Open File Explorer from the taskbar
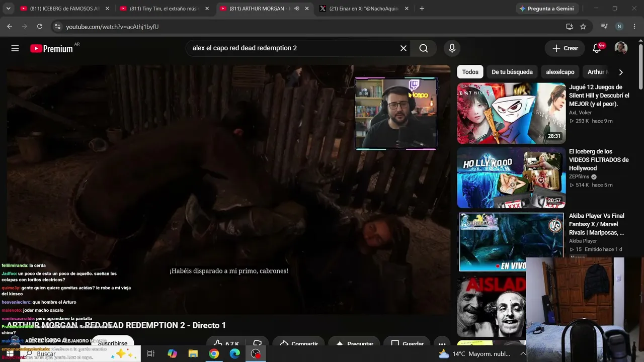 coord(193,354)
